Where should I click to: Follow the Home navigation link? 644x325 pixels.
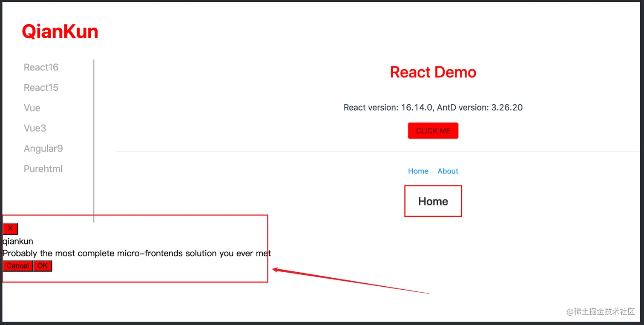tap(418, 171)
